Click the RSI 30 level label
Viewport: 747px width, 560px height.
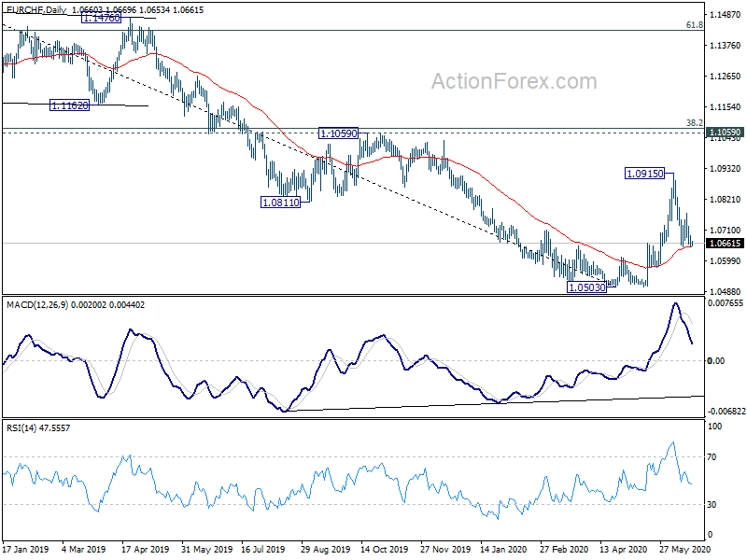[712, 504]
